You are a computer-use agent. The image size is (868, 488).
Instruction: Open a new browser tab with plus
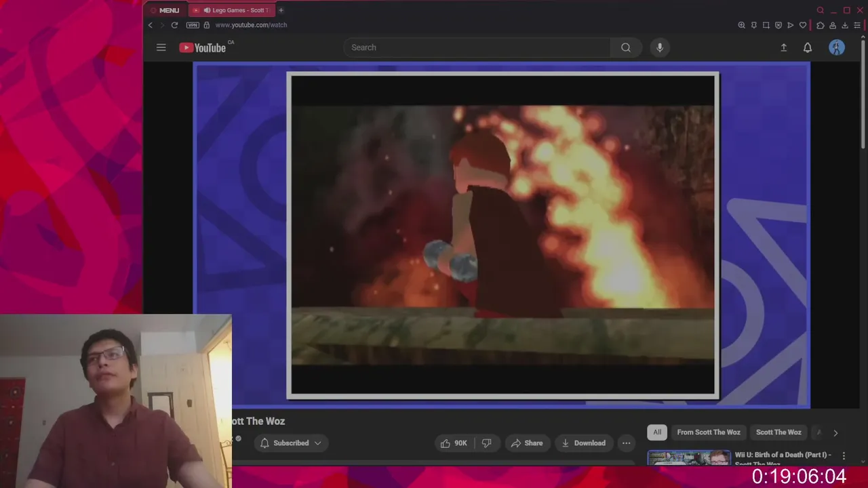click(x=281, y=10)
